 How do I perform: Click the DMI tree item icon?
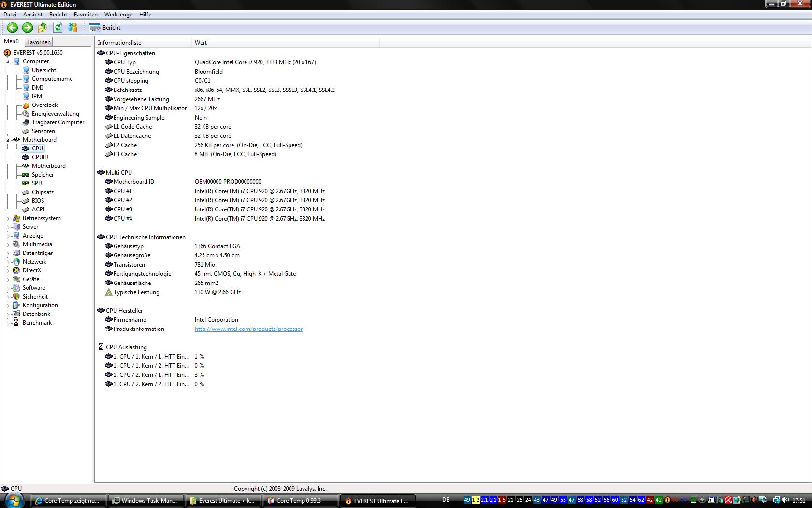pos(26,88)
